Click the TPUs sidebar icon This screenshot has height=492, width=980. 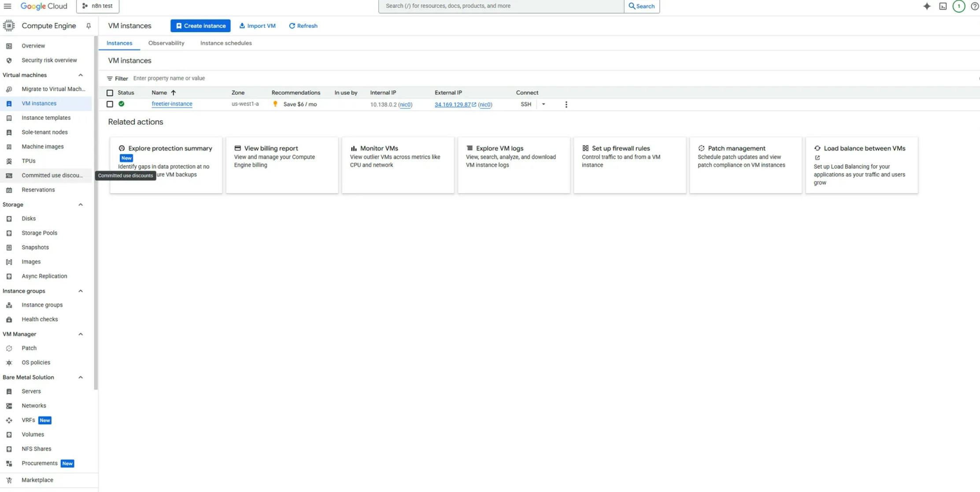[9, 161]
